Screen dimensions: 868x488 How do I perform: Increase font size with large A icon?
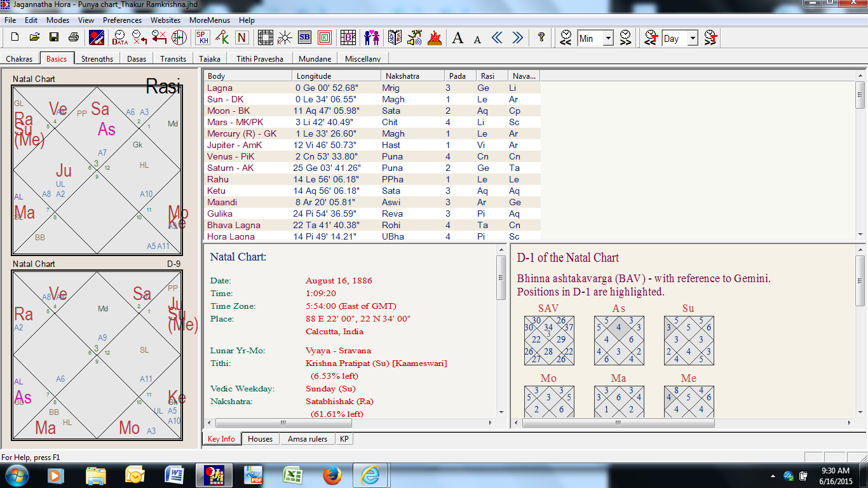458,37
